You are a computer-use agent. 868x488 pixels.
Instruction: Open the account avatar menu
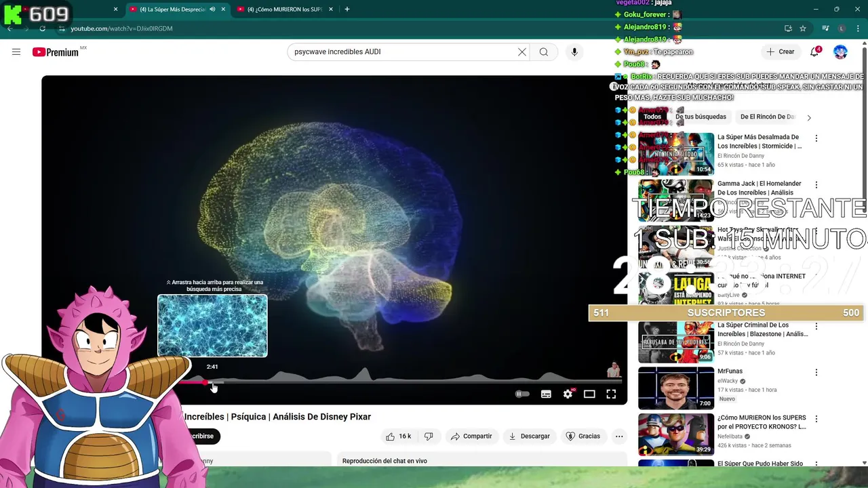[x=840, y=52]
